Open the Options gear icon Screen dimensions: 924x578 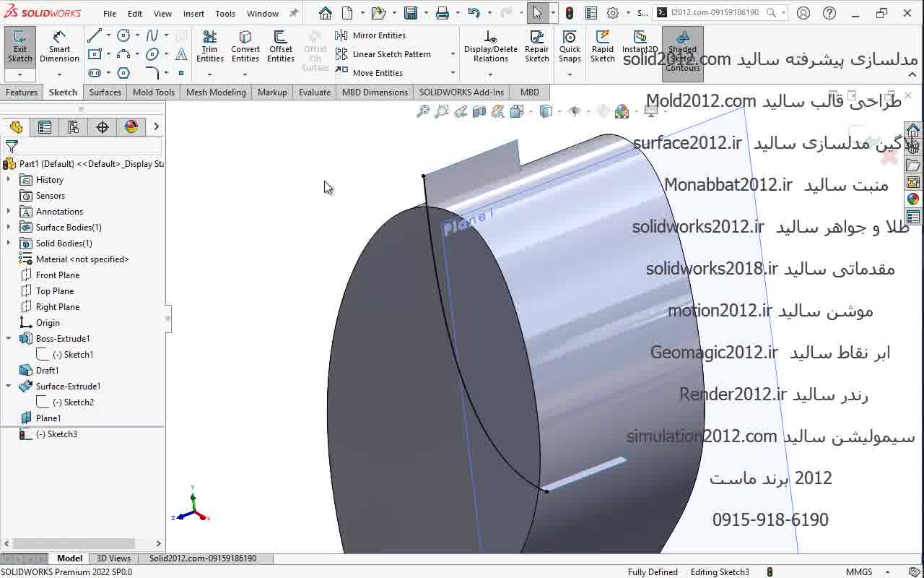pos(613,13)
